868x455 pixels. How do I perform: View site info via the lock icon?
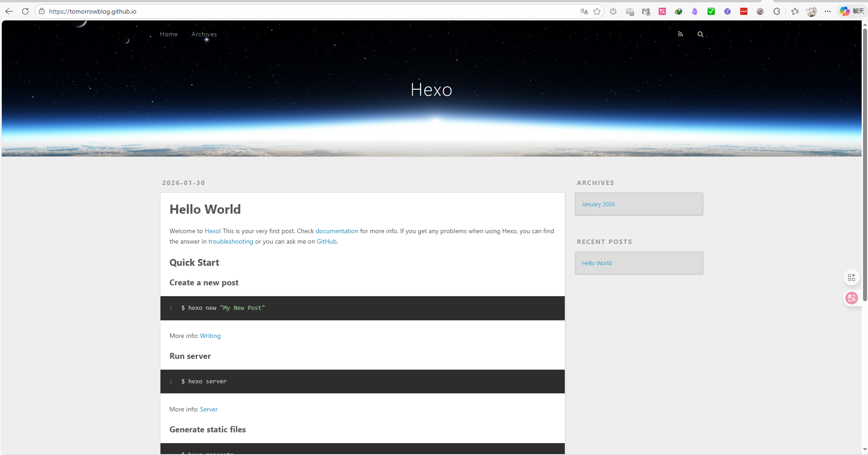click(x=42, y=11)
